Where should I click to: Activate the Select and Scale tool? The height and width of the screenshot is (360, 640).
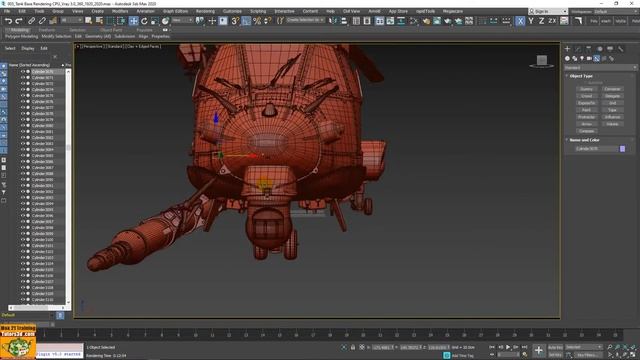coord(155,21)
